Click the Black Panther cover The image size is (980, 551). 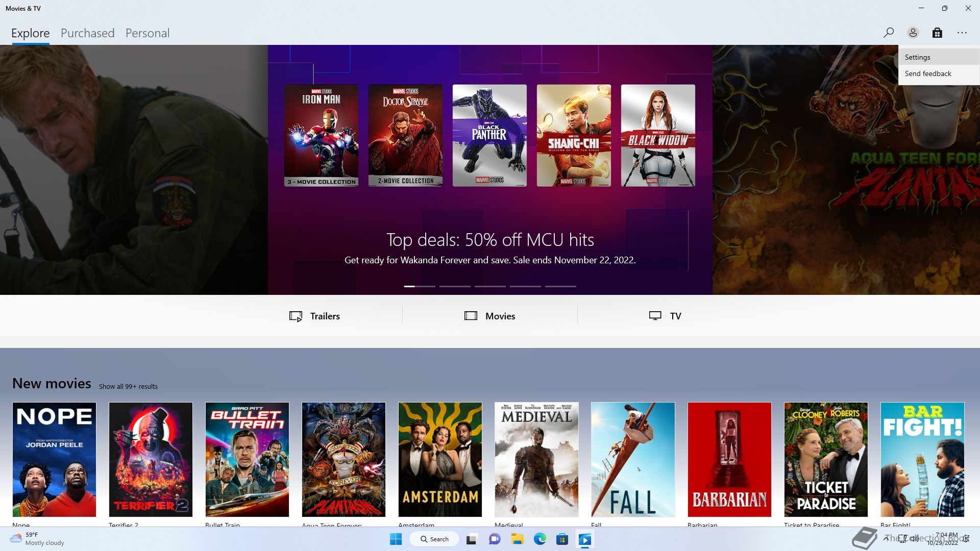tap(489, 136)
